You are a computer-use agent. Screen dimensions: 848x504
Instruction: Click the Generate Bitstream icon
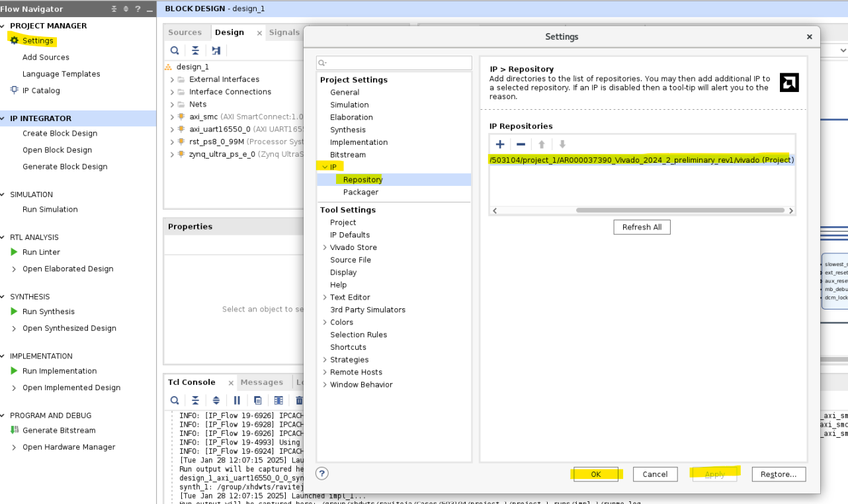click(15, 430)
